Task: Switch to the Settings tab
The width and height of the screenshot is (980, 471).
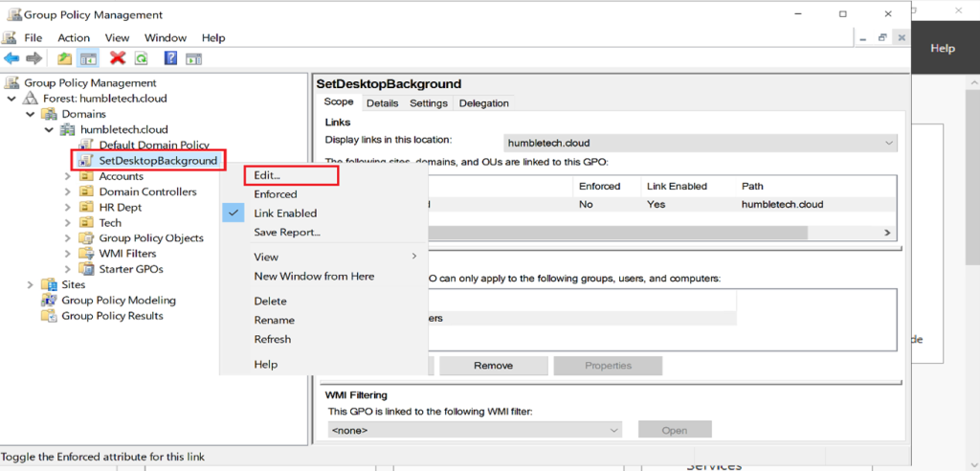Action: 428,103
